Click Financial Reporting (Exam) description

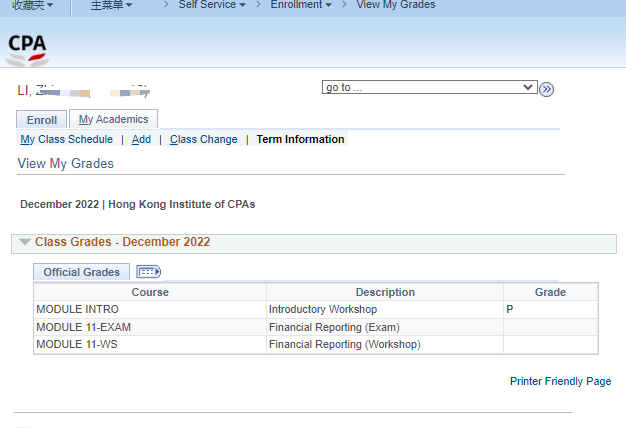(385, 327)
